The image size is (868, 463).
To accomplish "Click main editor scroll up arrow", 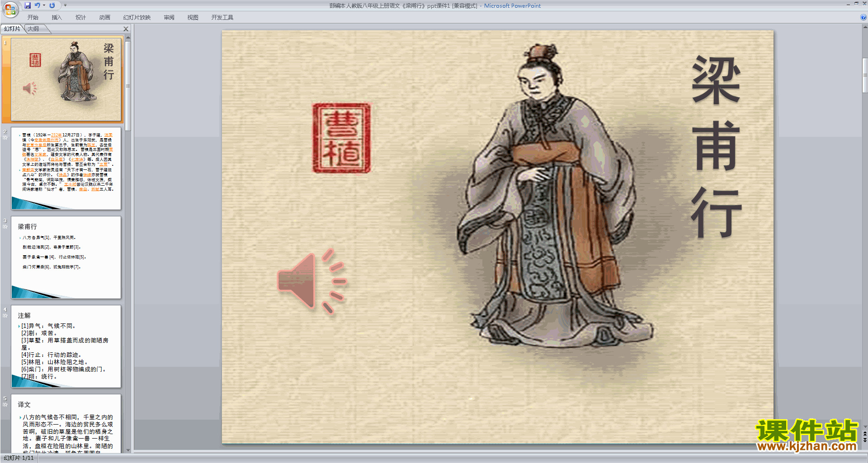I will [x=865, y=27].
